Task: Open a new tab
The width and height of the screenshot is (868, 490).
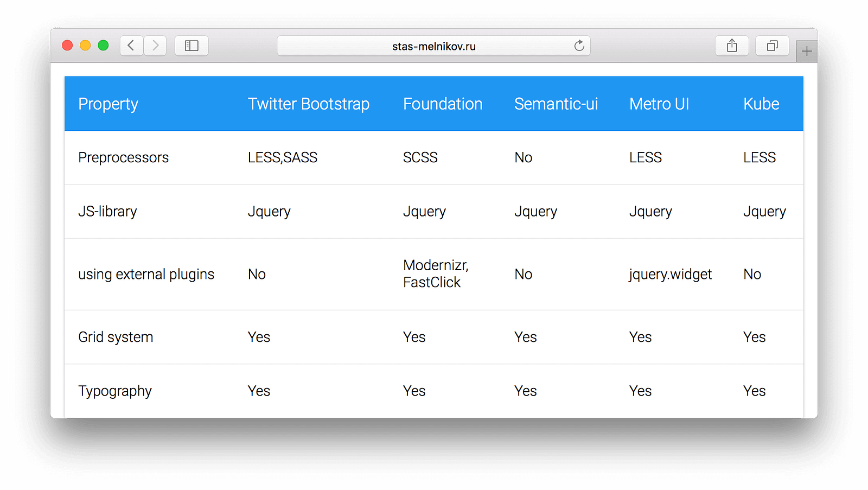Action: (807, 52)
